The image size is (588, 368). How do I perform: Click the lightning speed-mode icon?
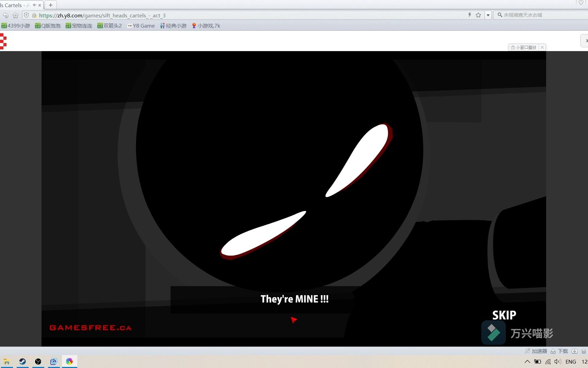(x=470, y=15)
